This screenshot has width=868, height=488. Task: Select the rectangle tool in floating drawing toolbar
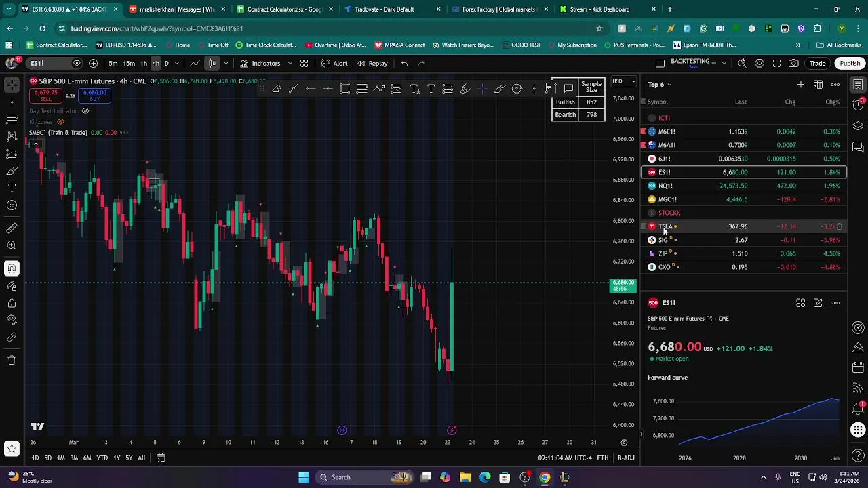344,89
